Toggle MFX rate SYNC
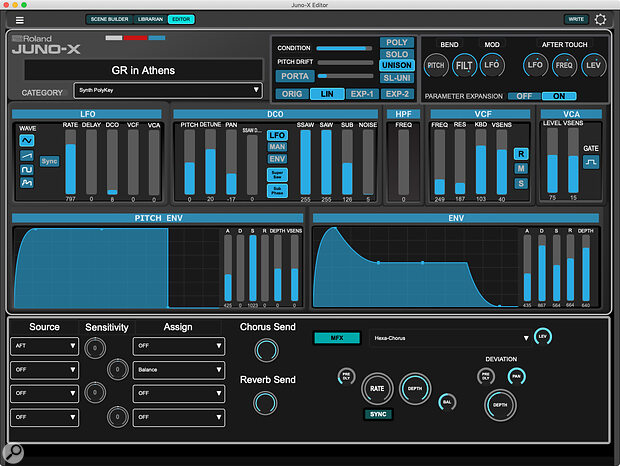 point(378,414)
